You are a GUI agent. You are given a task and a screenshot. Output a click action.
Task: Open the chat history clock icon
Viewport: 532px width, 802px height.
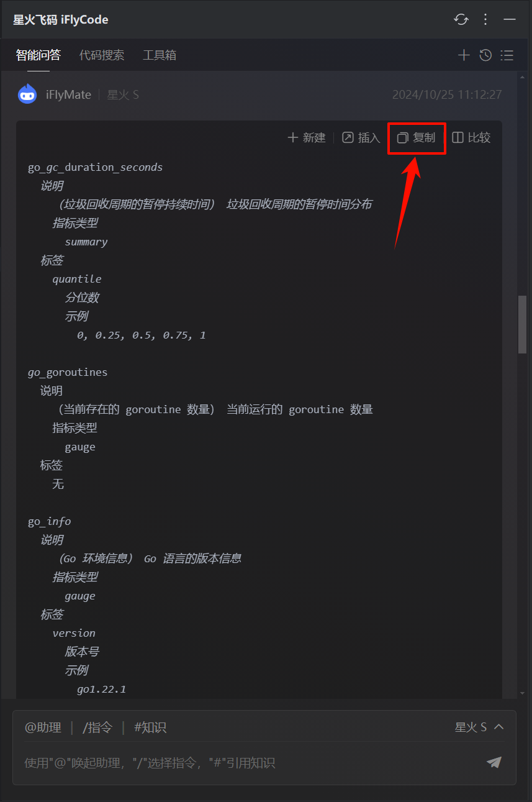pyautogui.click(x=485, y=55)
